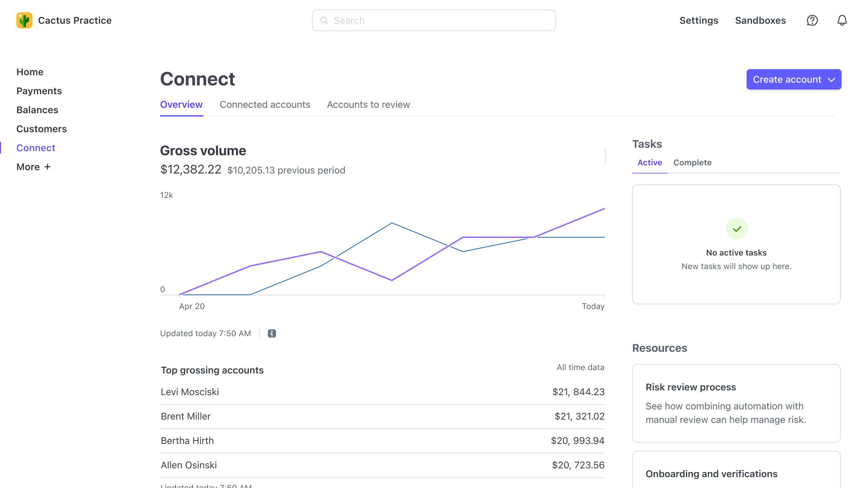The height and width of the screenshot is (488, 868).
Task: Click the $21, 844.23 amount
Action: [x=578, y=392]
